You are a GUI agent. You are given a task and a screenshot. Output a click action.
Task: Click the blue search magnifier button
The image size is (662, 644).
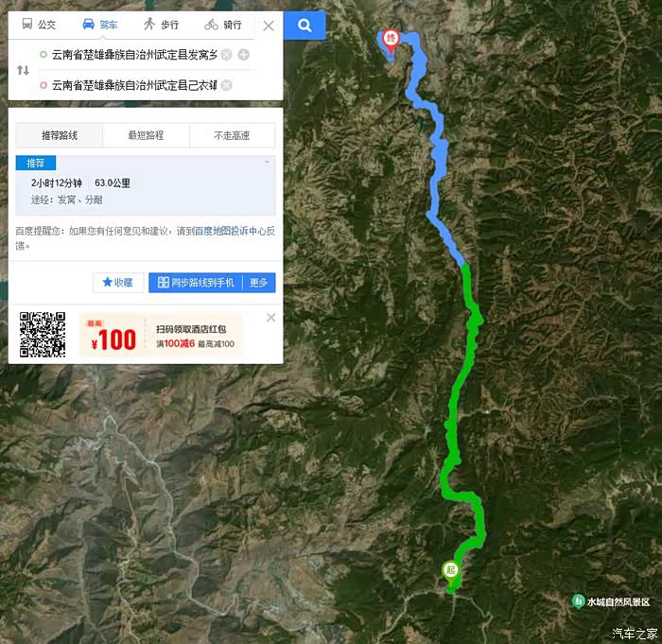tap(305, 26)
